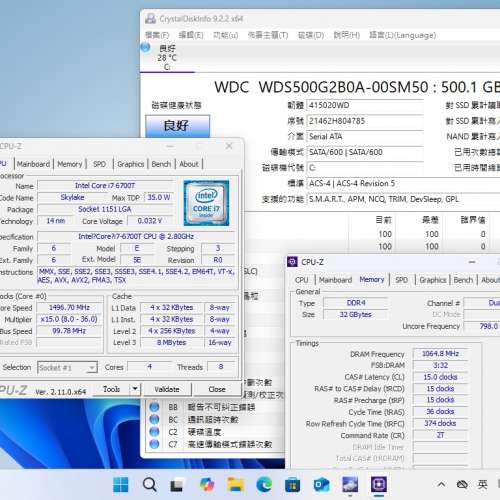
Task: Select Mainboard tab in CPU-Z memory window
Action: pos(335,280)
